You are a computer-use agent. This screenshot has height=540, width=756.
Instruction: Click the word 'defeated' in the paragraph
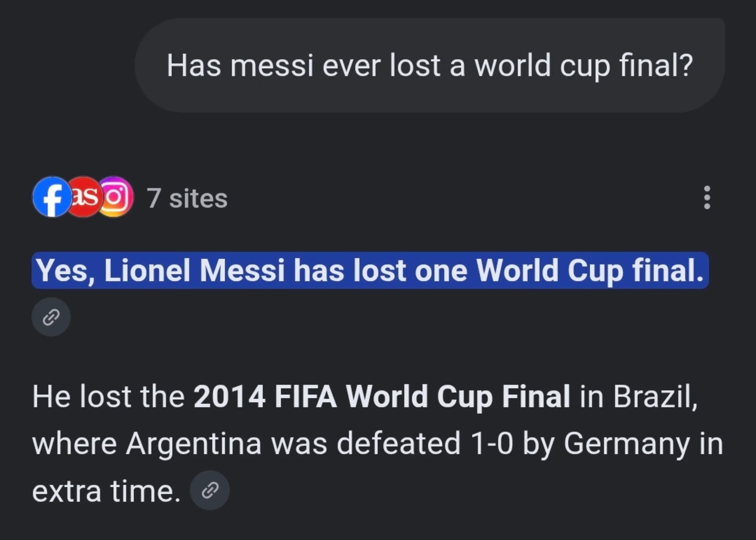pyautogui.click(x=399, y=443)
